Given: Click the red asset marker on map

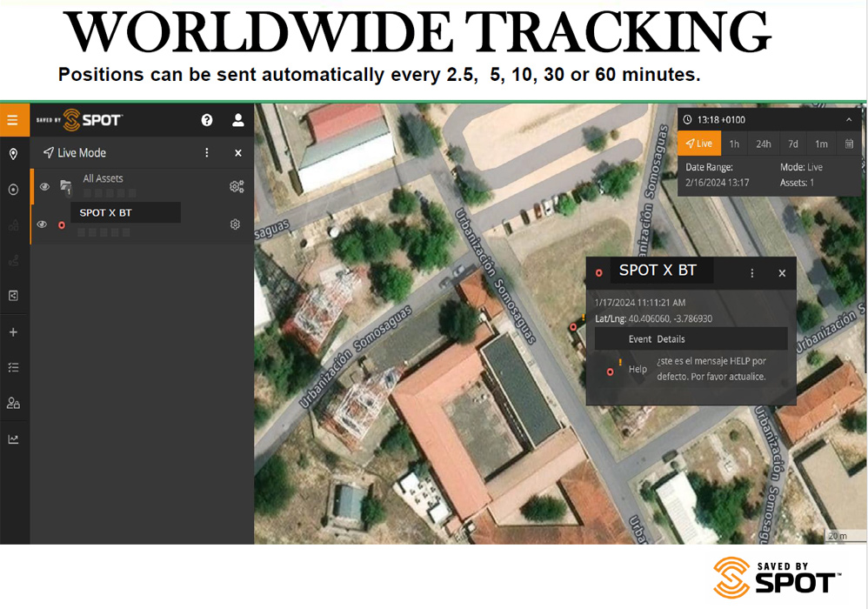Looking at the screenshot, I should click(x=573, y=327).
